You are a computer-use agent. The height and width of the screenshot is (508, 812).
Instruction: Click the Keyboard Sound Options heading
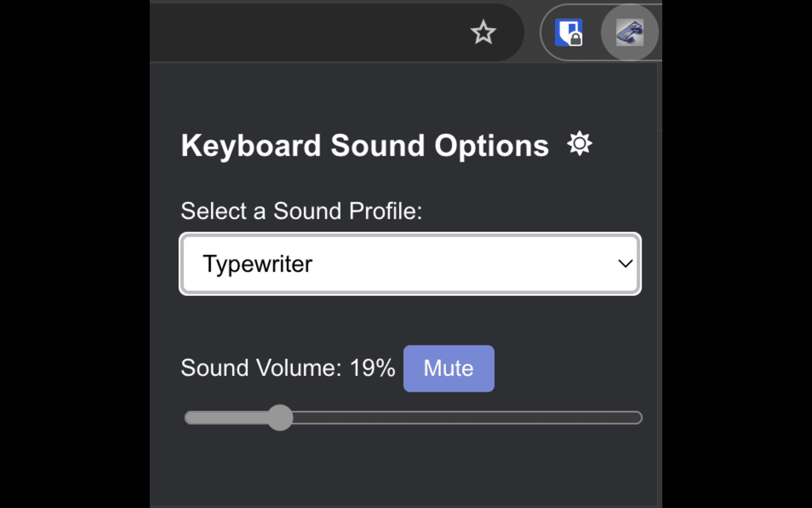coord(364,145)
